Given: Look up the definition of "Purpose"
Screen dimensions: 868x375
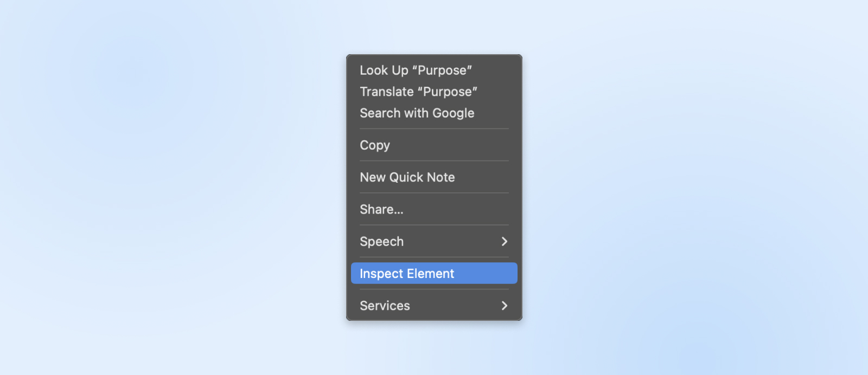Looking at the screenshot, I should [x=416, y=70].
